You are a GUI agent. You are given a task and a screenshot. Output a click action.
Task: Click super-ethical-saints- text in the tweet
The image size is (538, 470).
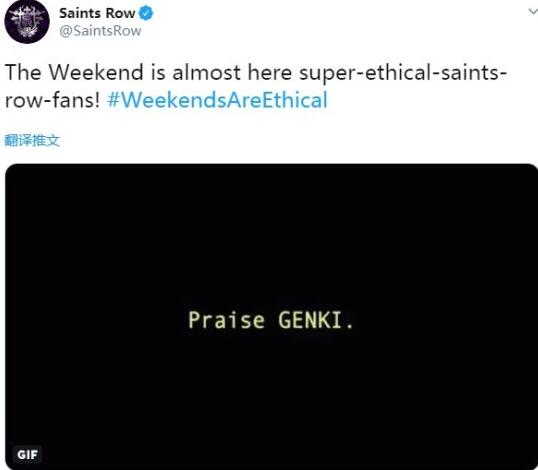403,73
